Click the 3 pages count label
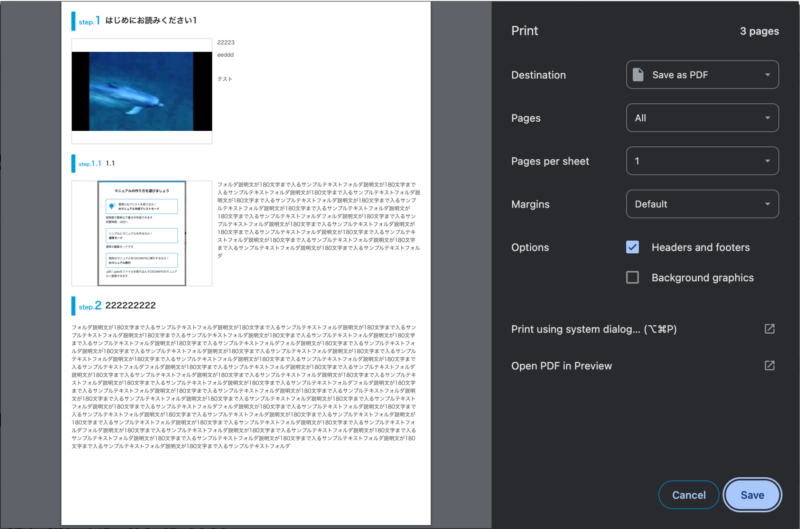800x529 pixels. click(x=759, y=31)
